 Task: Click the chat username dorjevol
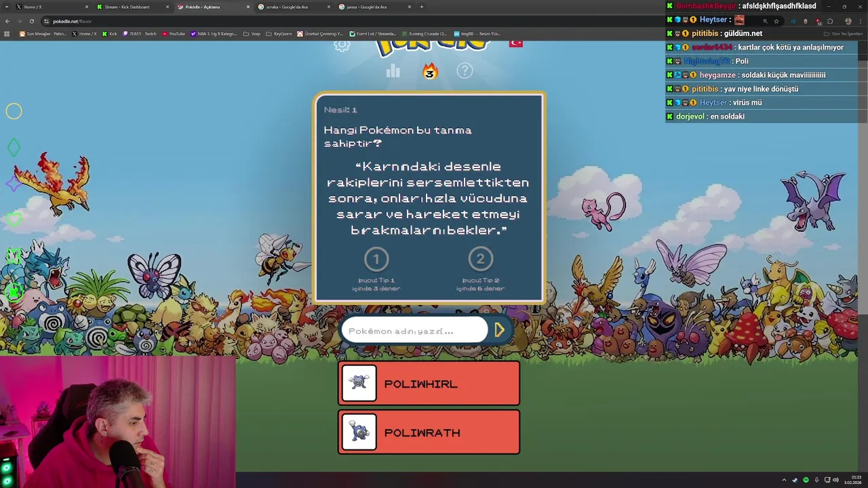(691, 117)
